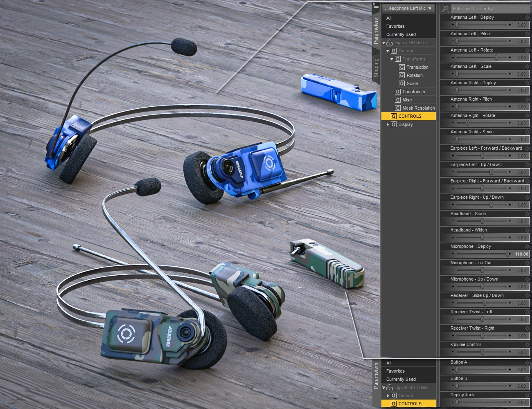Click the figure node icon beside RH Retro

[389, 43]
